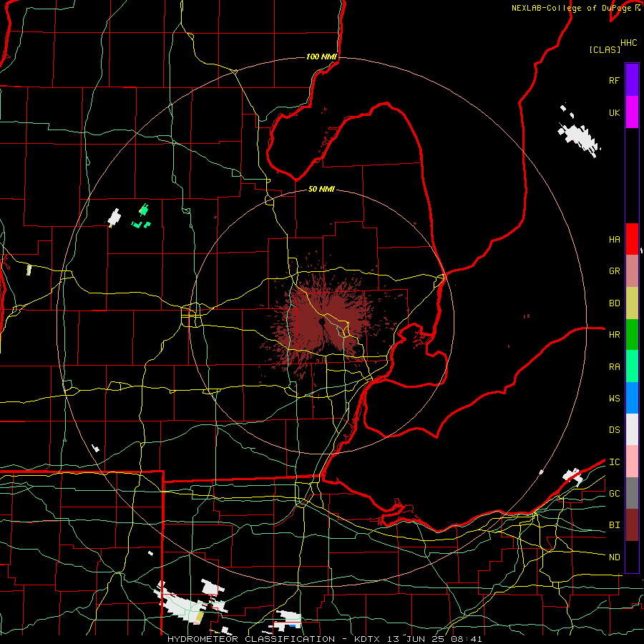Click the IC legend label
The width and height of the screenshot is (644, 644).
tap(615, 462)
